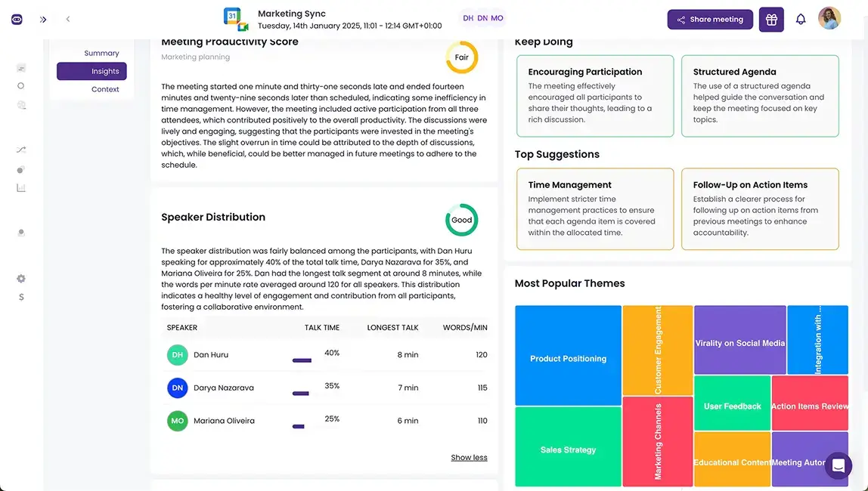
Task: Click the Share meeting button
Action: click(x=709, y=19)
